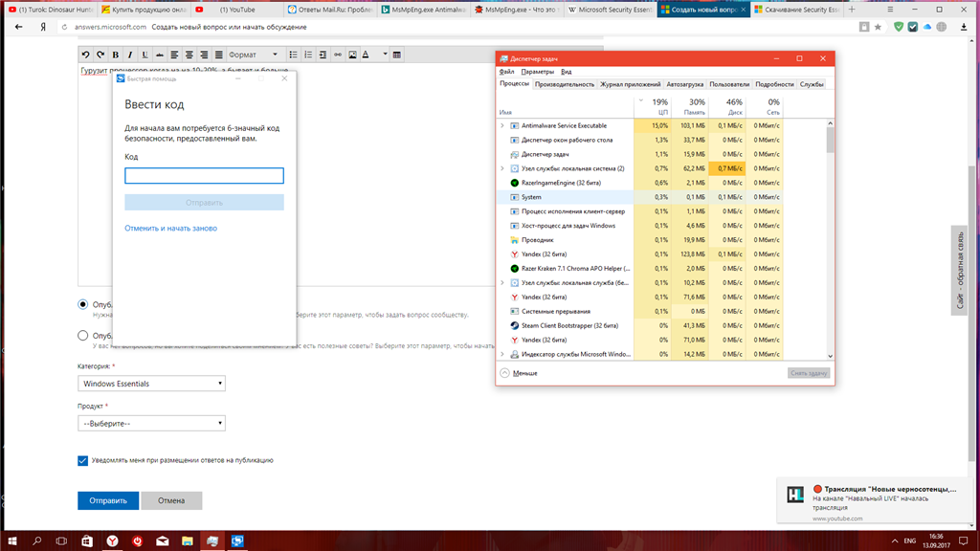Bookmark the page with the star icon

pyautogui.click(x=878, y=27)
